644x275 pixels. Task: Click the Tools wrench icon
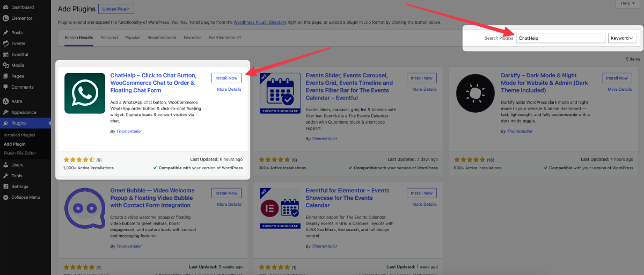click(5, 176)
